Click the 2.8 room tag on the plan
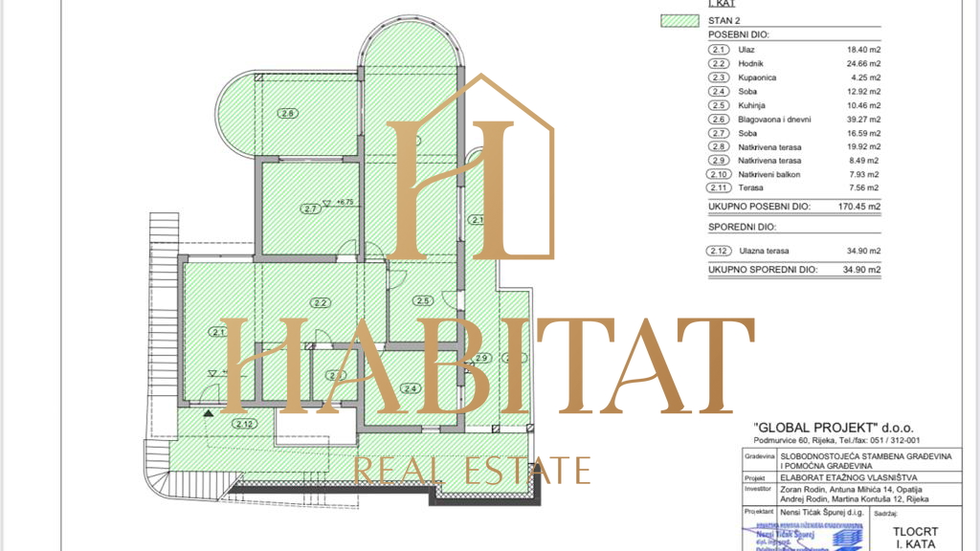The height and width of the screenshot is (551, 980). tap(287, 113)
